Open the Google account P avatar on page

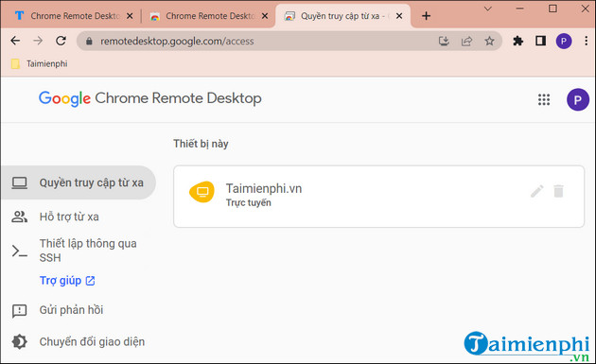point(578,99)
